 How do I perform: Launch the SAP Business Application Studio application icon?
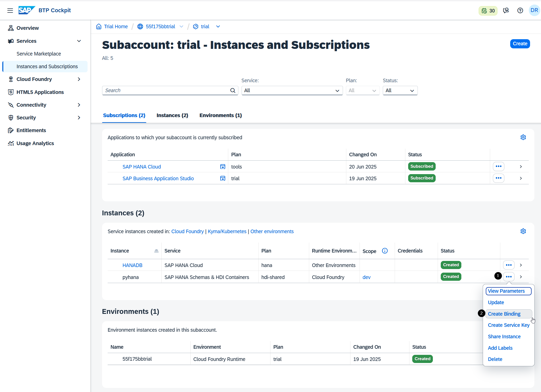click(222, 178)
